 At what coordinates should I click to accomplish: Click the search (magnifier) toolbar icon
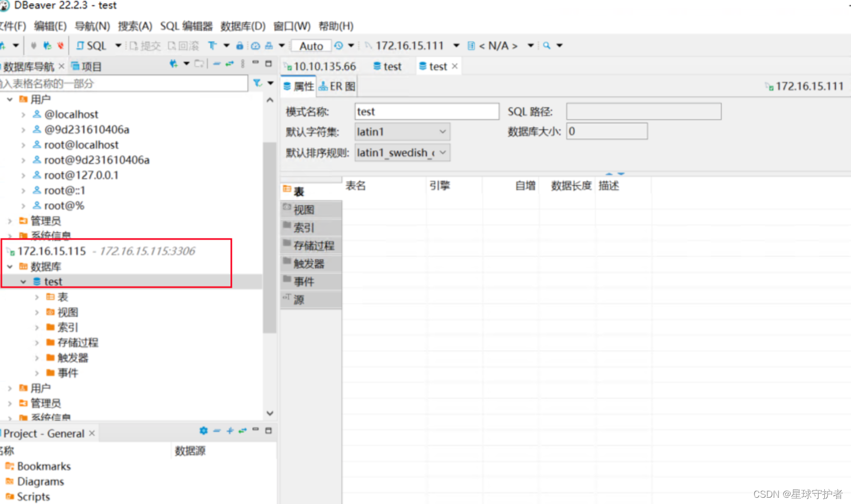coord(545,45)
